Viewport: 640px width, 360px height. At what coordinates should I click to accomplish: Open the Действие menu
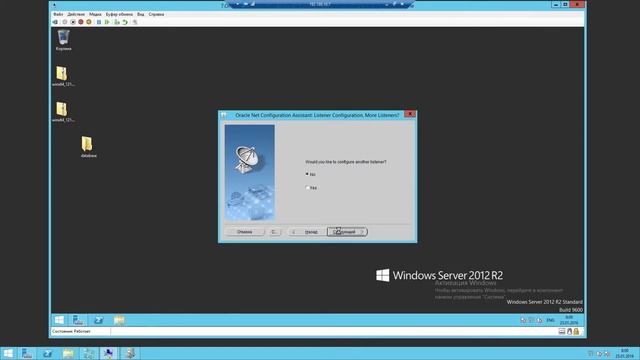click(x=76, y=14)
